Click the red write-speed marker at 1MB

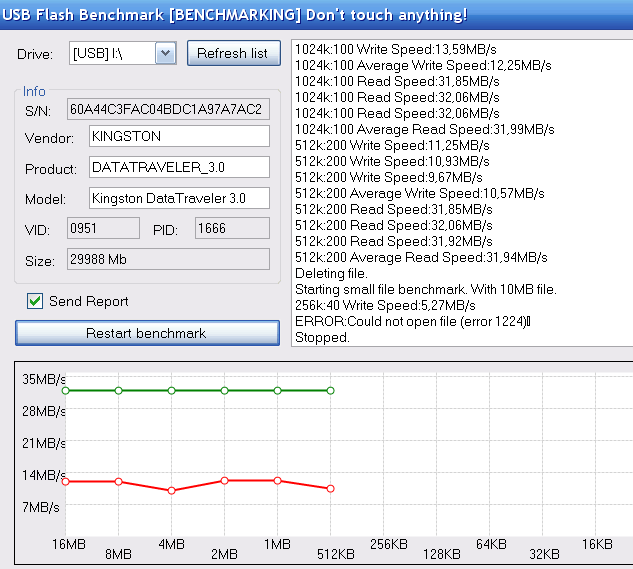tap(277, 481)
